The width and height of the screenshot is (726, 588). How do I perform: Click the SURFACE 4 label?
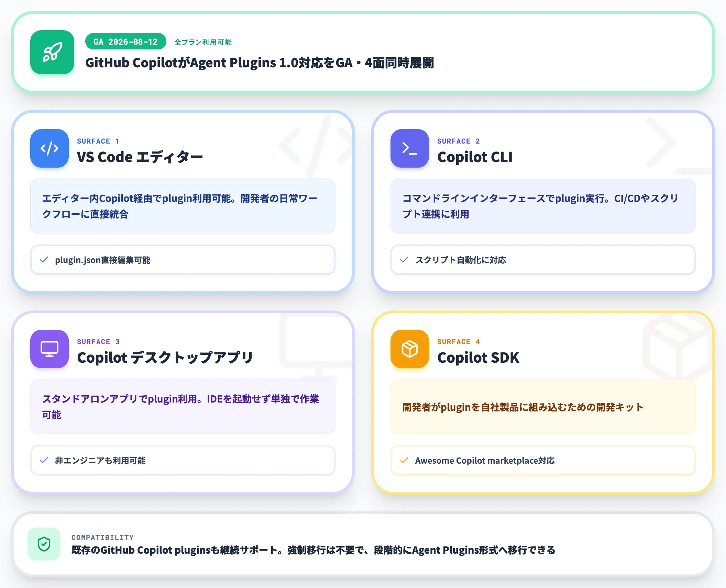(x=458, y=342)
